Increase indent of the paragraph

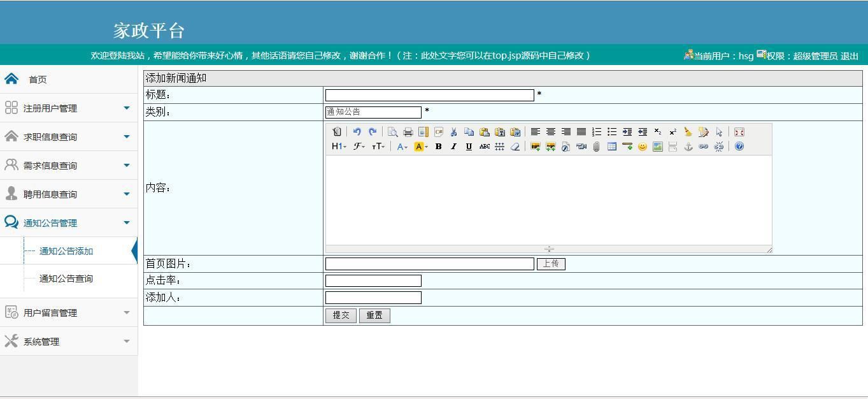point(627,132)
